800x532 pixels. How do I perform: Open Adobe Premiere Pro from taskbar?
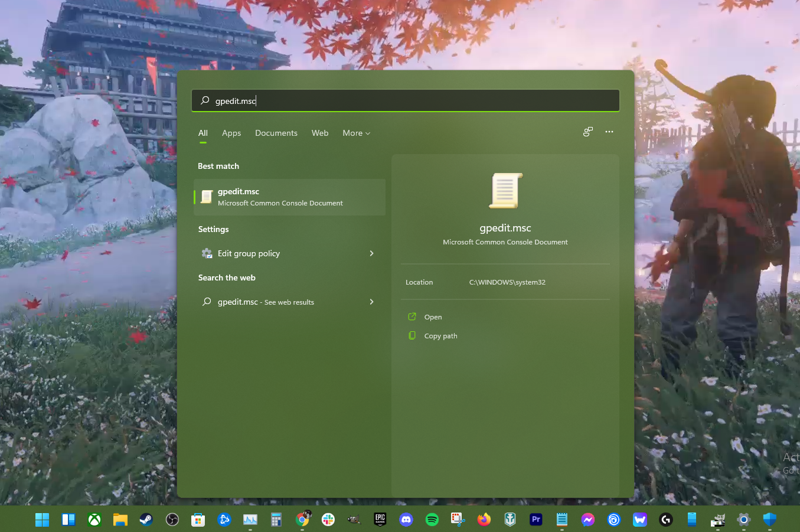coord(536,520)
